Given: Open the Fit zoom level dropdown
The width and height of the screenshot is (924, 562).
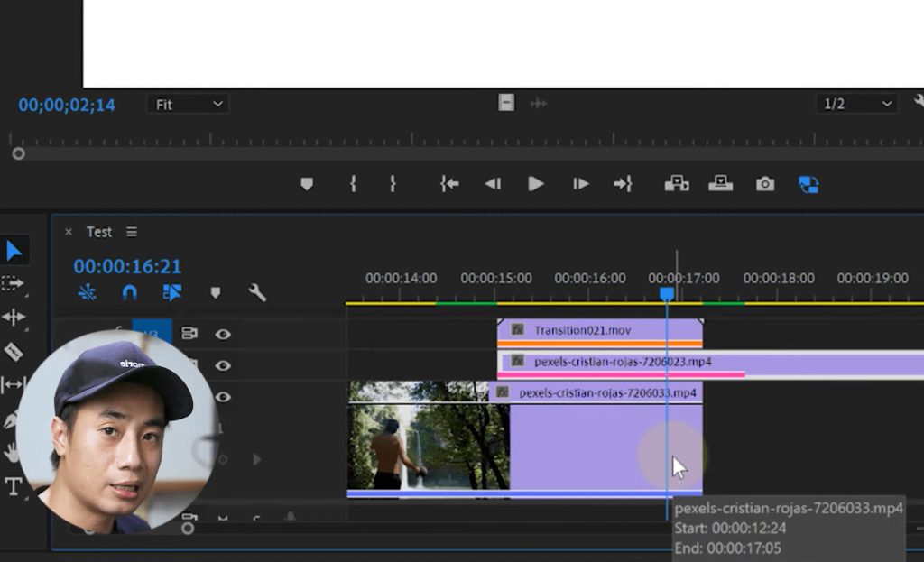Looking at the screenshot, I should [x=188, y=105].
